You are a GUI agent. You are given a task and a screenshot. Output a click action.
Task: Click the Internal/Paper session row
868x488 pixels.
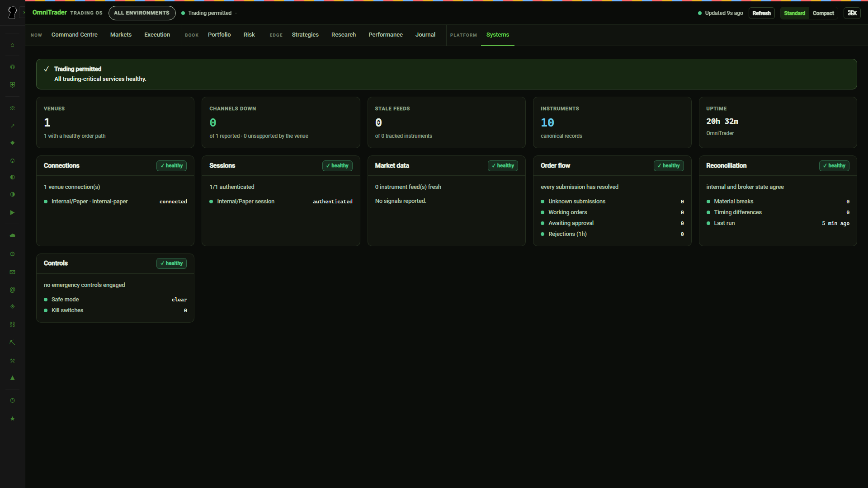pos(281,202)
